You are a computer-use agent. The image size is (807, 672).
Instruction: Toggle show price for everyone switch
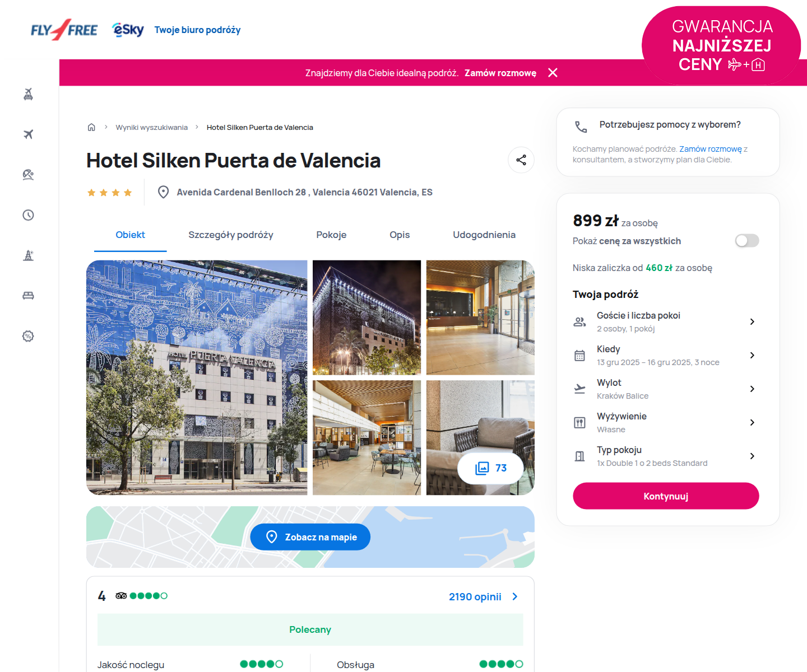[747, 241]
